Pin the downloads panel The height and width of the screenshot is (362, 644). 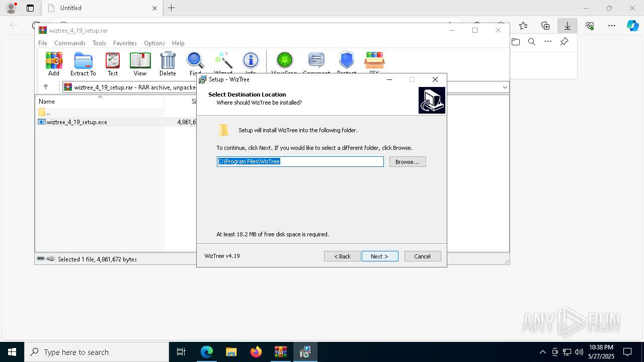(565, 42)
